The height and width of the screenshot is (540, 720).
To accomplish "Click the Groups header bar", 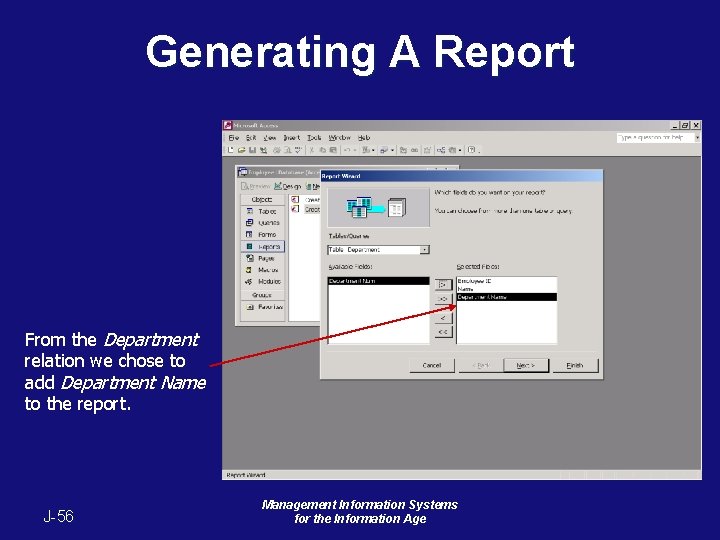I will (x=262, y=295).
